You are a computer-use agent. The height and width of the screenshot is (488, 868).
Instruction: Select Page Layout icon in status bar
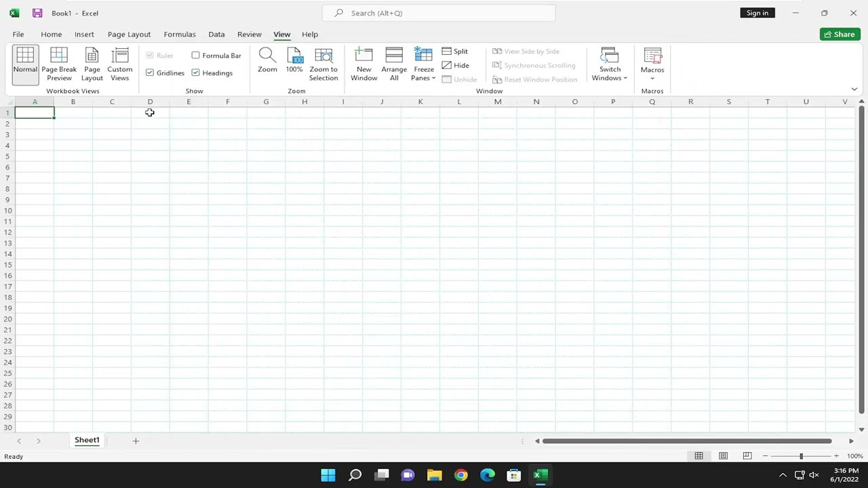(x=723, y=456)
